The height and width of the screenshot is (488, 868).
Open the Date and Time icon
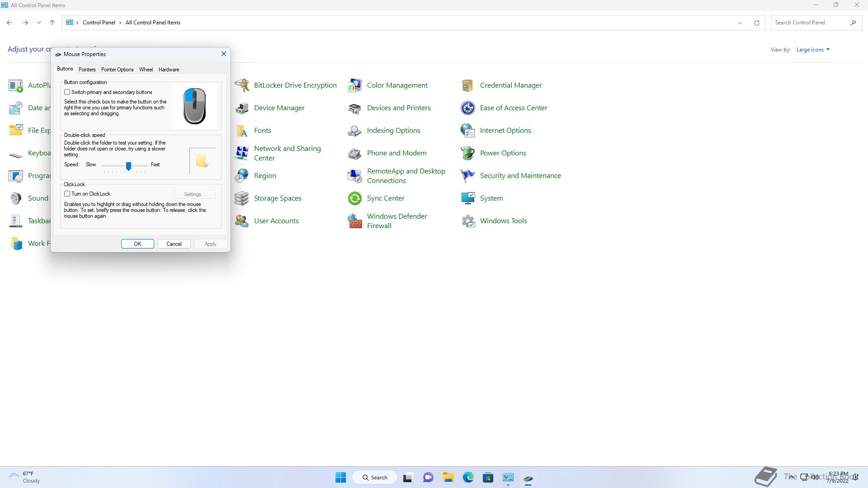(x=16, y=108)
